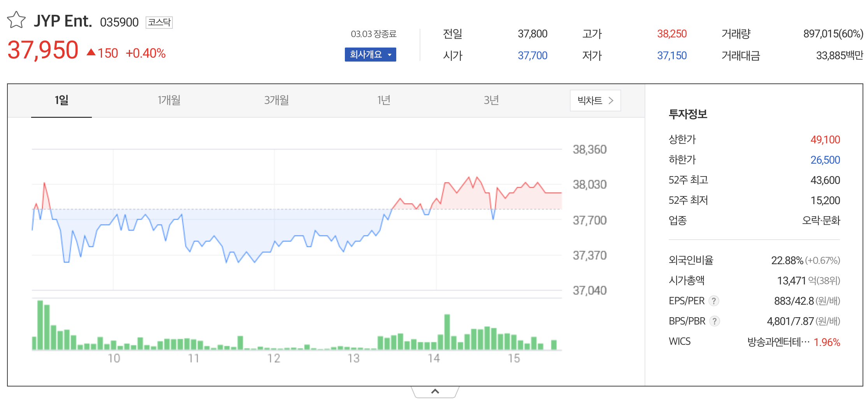868x399 pixels.
Task: Switch to the 1년 chart tab
Action: [384, 101]
